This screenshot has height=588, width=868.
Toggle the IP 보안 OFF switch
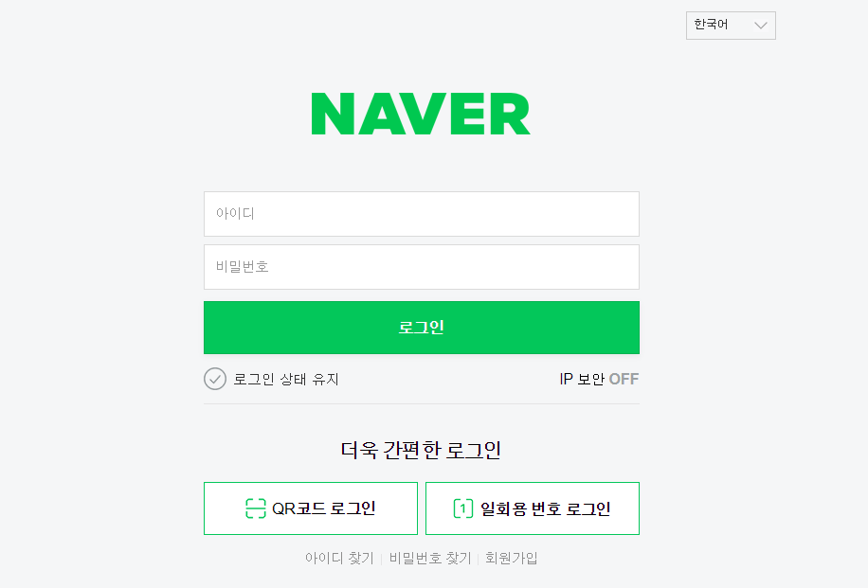click(624, 379)
